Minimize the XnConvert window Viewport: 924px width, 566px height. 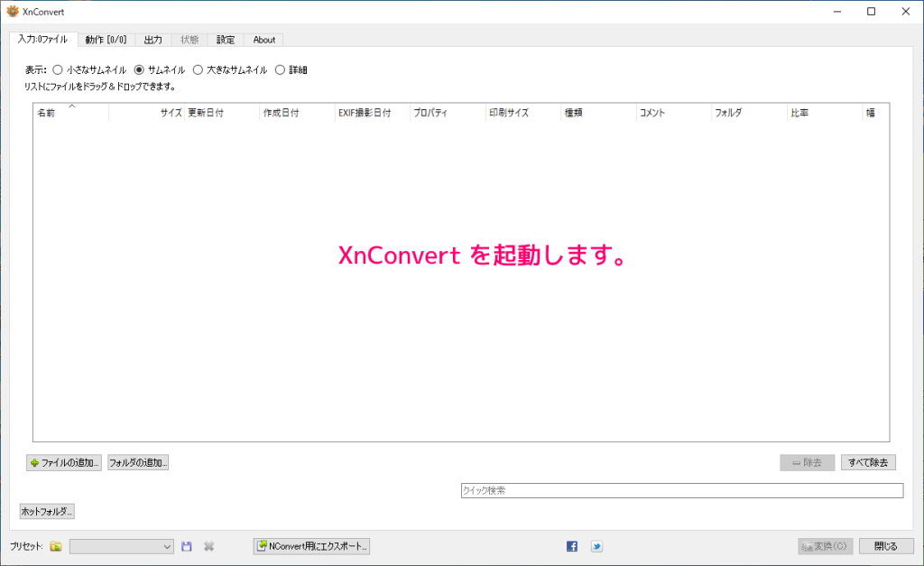[837, 11]
